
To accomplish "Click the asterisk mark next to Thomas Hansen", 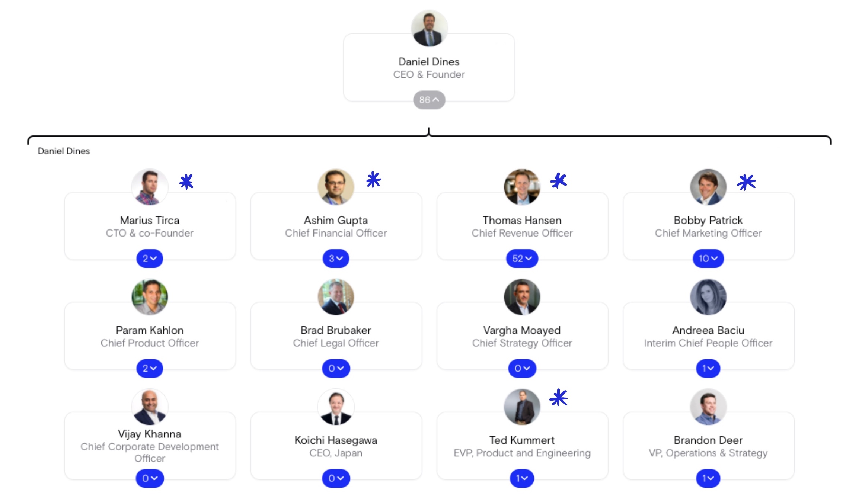I will 558,180.
